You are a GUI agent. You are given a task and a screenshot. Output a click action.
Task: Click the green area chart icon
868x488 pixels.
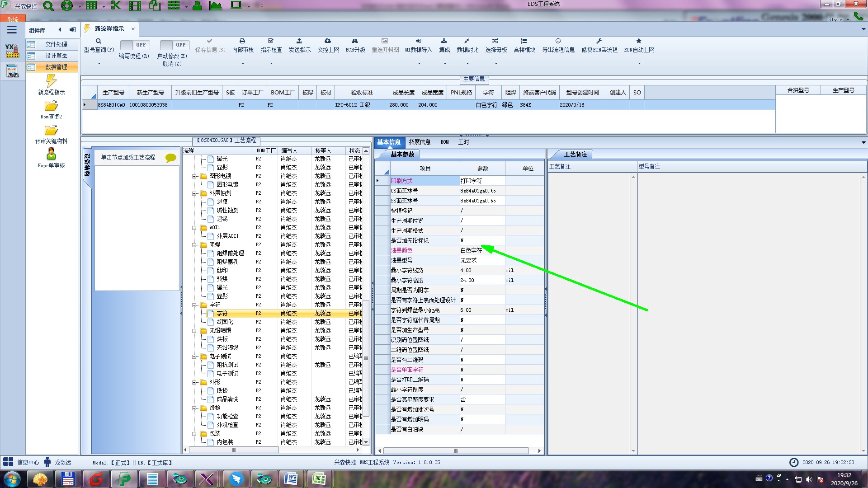click(216, 6)
